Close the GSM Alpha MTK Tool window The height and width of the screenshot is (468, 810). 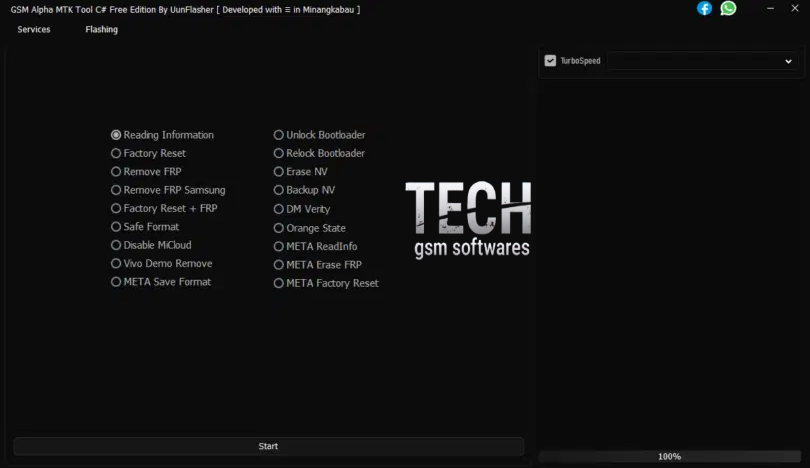(795, 8)
